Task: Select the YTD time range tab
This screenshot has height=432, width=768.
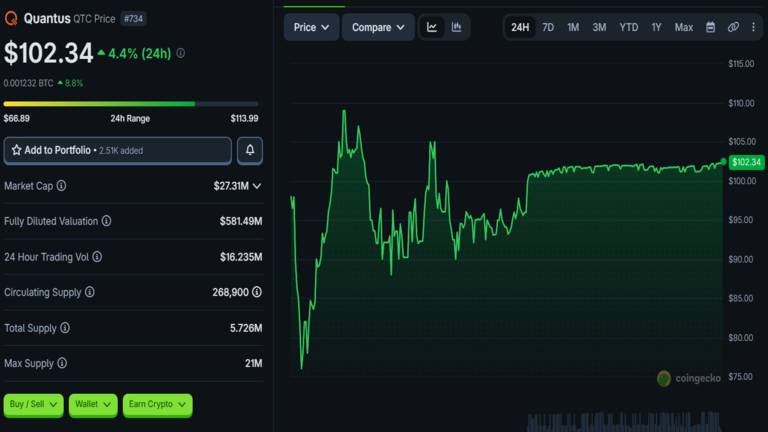Action: point(628,27)
